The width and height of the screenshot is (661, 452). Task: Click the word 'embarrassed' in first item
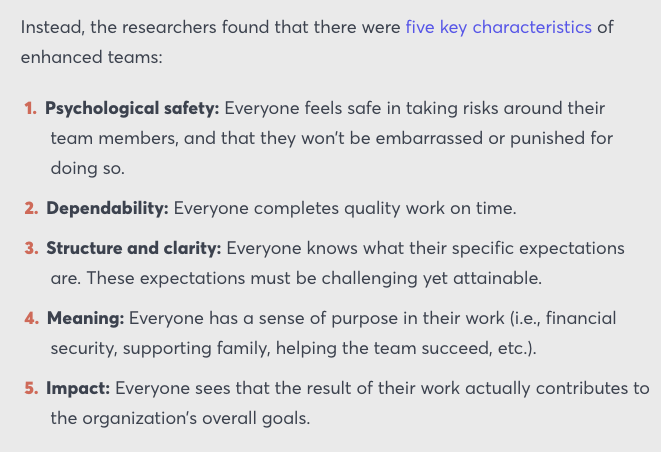(429, 138)
